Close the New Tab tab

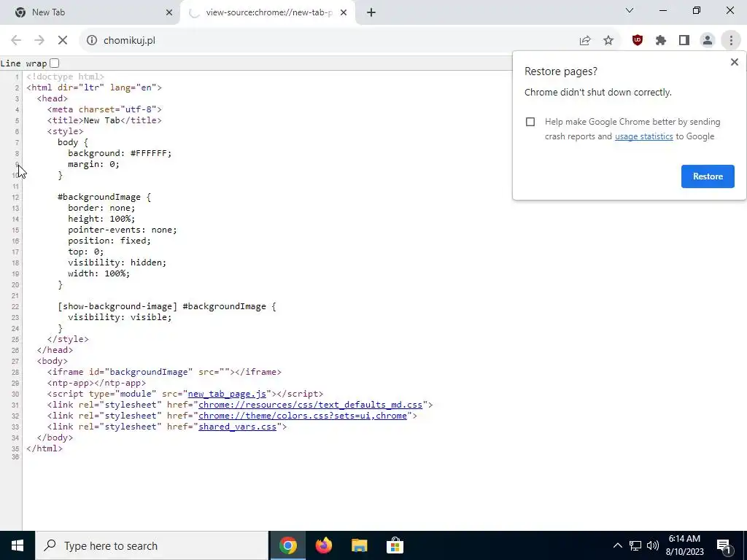(x=169, y=12)
